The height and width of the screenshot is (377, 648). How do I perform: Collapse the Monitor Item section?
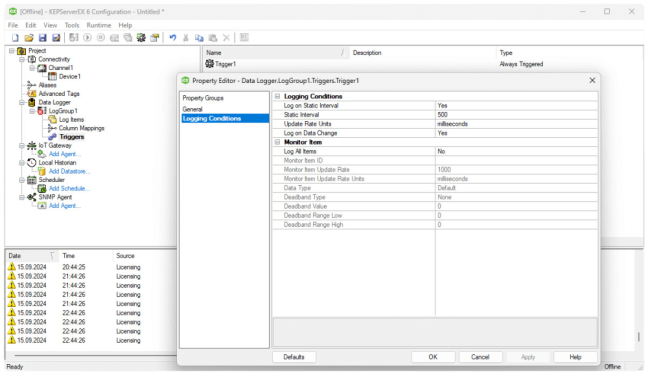277,142
